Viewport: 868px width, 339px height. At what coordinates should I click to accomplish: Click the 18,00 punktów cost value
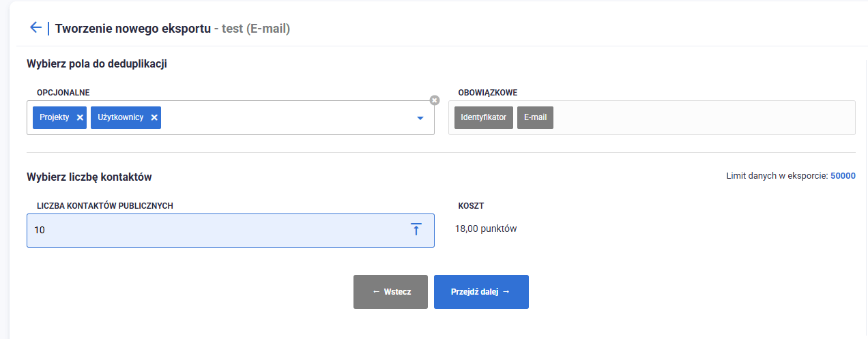(x=486, y=229)
